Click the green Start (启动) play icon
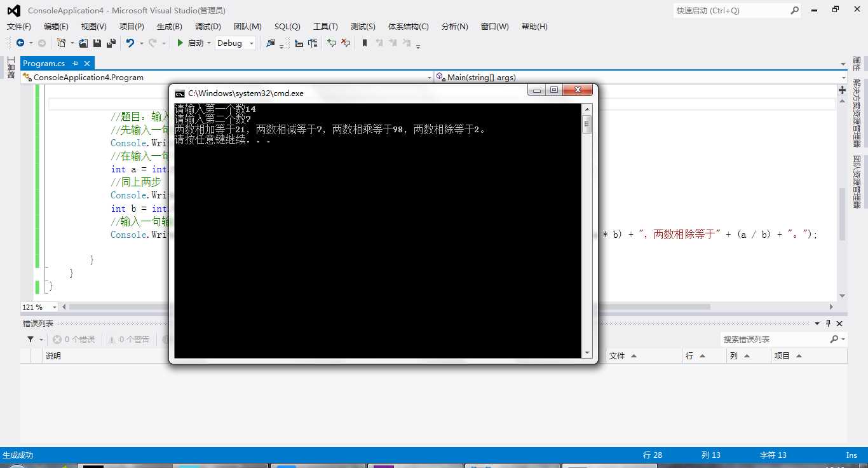The height and width of the screenshot is (468, 868). (x=180, y=43)
